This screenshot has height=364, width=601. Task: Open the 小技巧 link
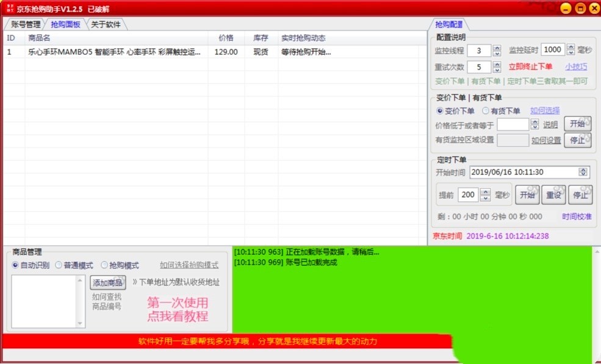click(x=576, y=66)
